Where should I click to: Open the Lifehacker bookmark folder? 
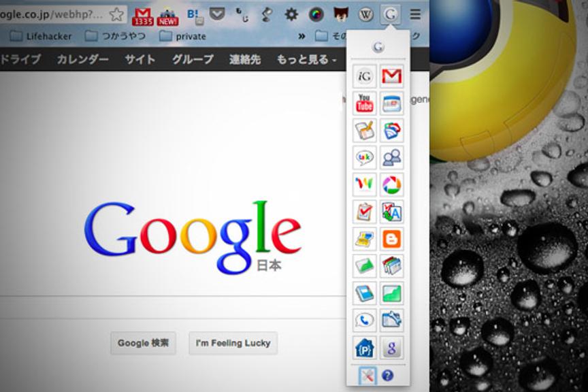click(x=41, y=36)
